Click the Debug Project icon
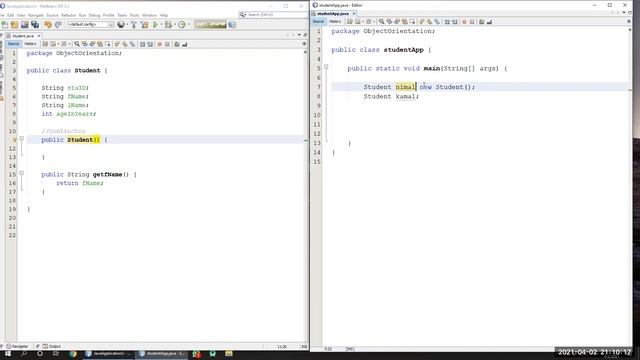The height and width of the screenshot is (360, 640). click(x=168, y=25)
